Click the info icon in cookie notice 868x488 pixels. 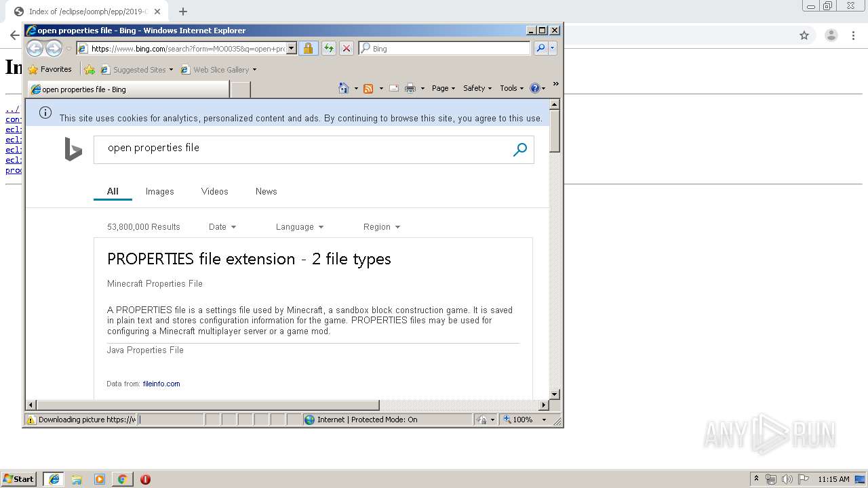45,113
